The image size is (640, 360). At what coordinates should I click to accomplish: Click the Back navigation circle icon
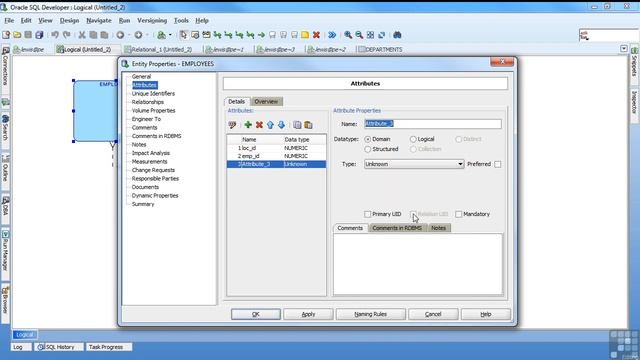120,35
